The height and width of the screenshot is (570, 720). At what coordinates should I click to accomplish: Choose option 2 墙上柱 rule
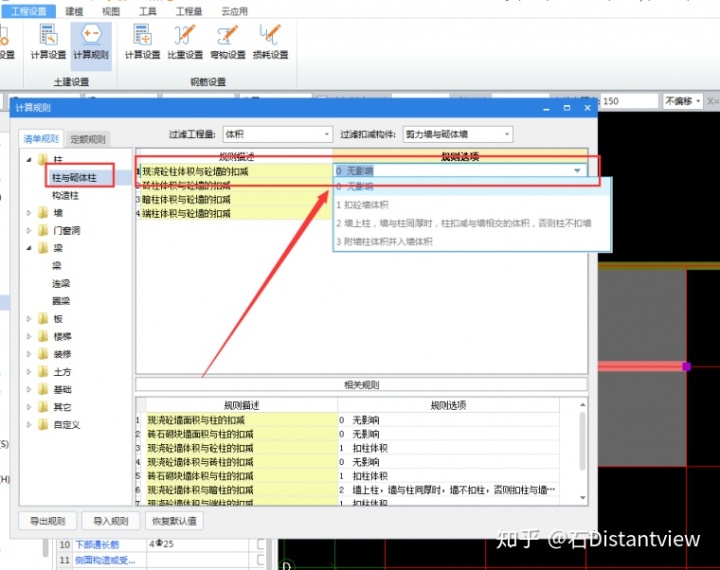click(x=472, y=223)
